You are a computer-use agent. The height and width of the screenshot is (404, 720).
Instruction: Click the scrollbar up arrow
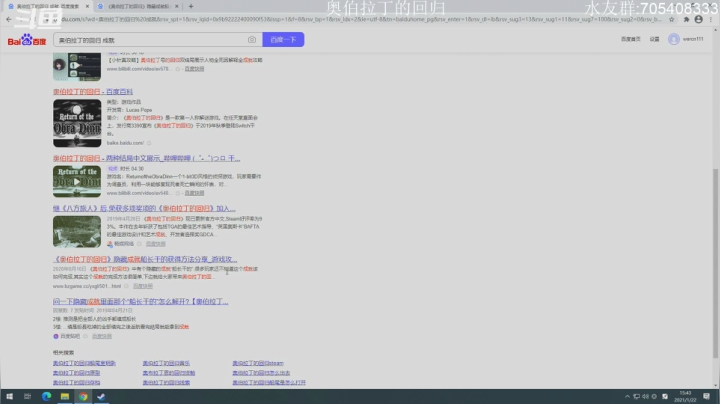(x=715, y=30)
